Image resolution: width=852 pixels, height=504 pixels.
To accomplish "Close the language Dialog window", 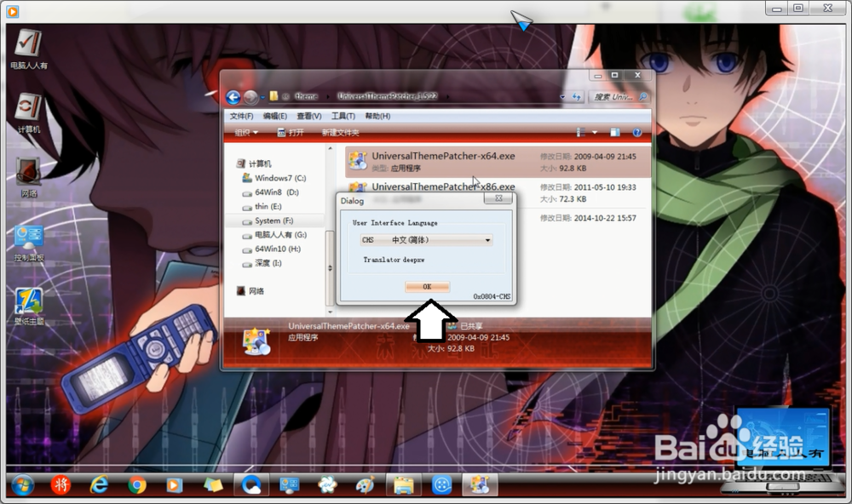I will 498,198.
